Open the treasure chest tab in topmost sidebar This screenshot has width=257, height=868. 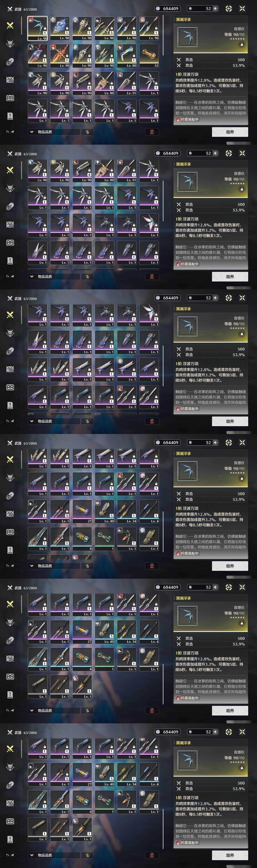[10, 98]
